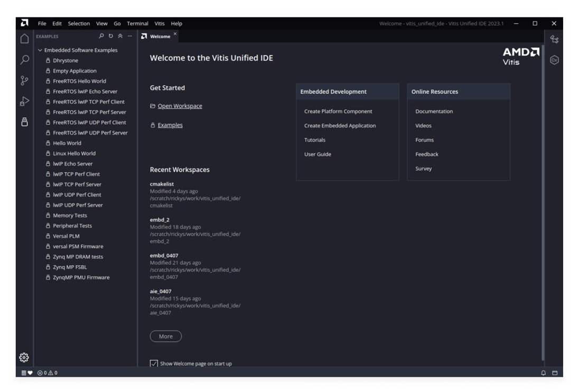
Task: Click the Open Workspace link
Action: coord(180,106)
